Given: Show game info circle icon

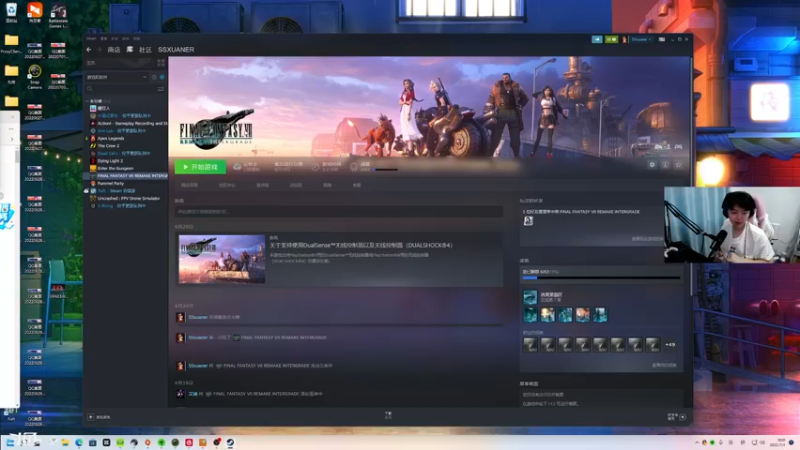Looking at the screenshot, I should click(x=665, y=165).
